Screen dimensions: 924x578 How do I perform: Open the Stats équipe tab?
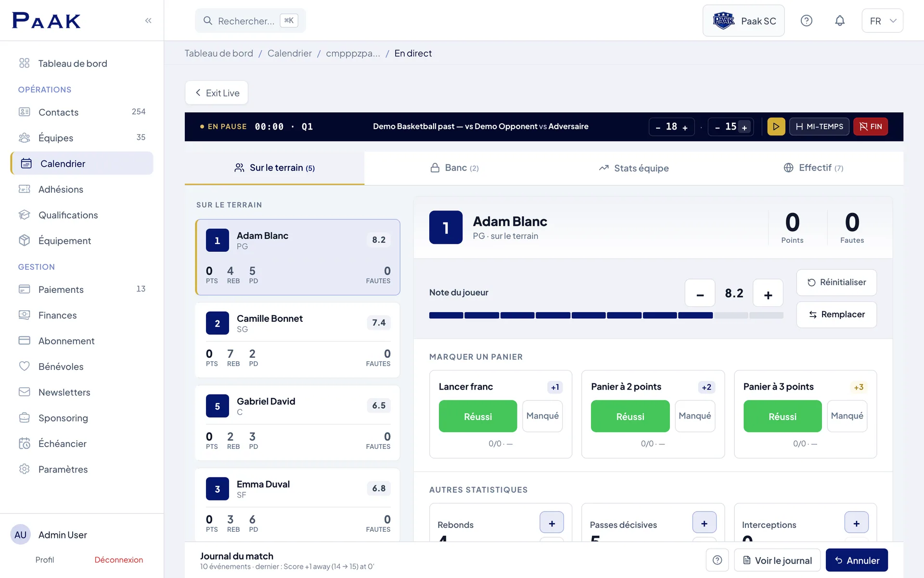click(x=634, y=168)
